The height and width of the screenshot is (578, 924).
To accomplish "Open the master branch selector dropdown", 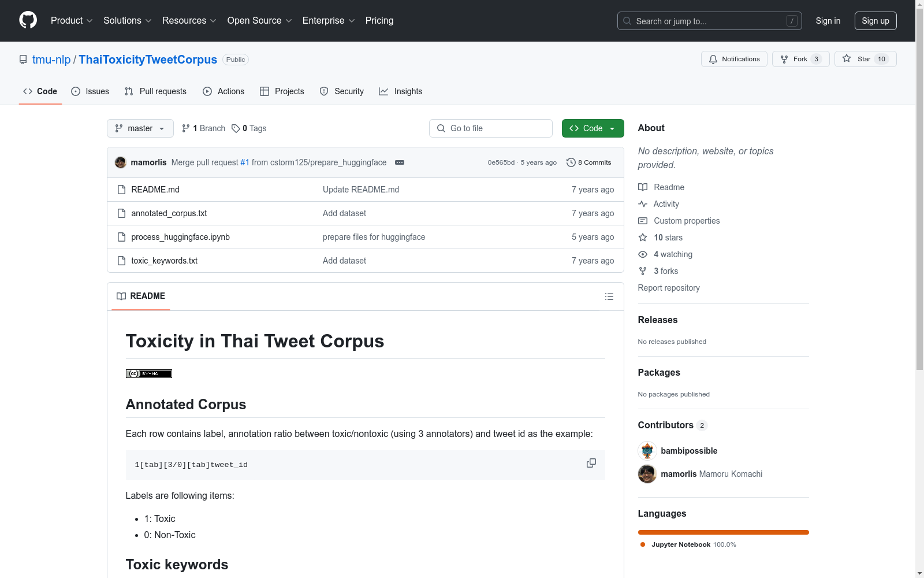I will (140, 128).
